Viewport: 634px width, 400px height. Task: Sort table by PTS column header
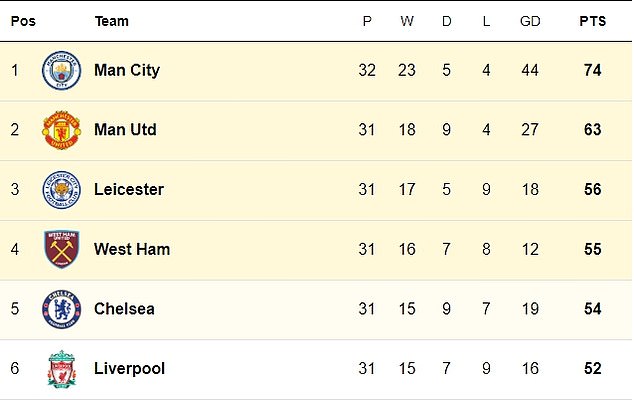coord(592,21)
